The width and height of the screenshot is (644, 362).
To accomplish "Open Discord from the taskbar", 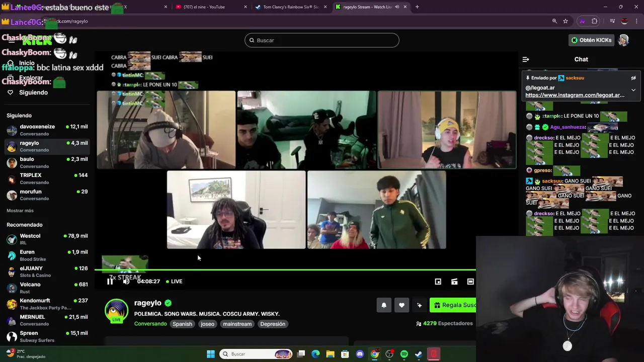I will [x=360, y=354].
